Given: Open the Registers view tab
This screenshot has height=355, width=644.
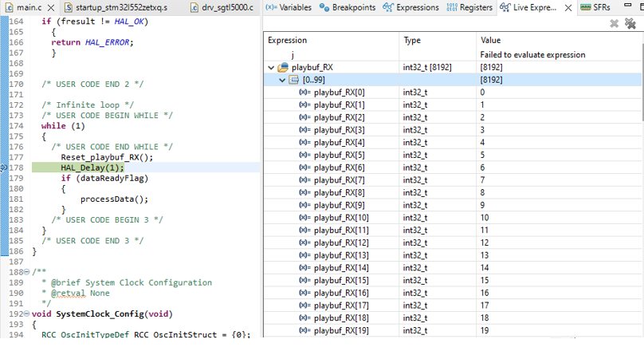Looking at the screenshot, I should (469, 7).
